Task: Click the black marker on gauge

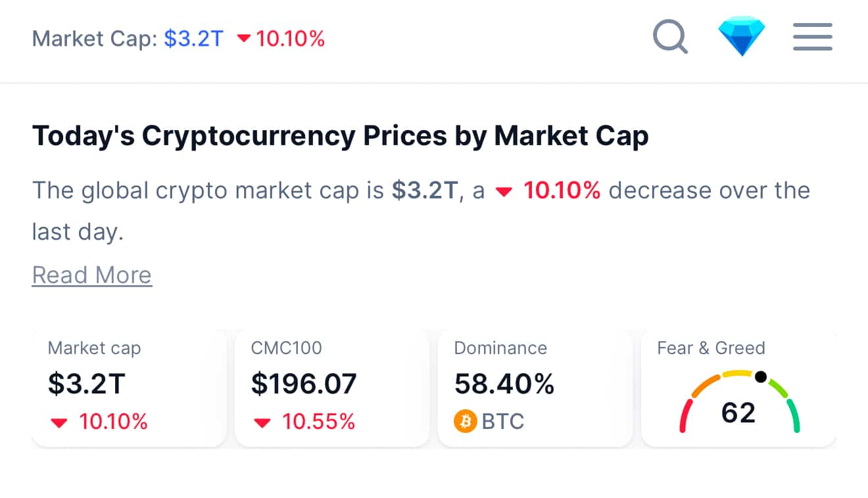Action: click(761, 376)
